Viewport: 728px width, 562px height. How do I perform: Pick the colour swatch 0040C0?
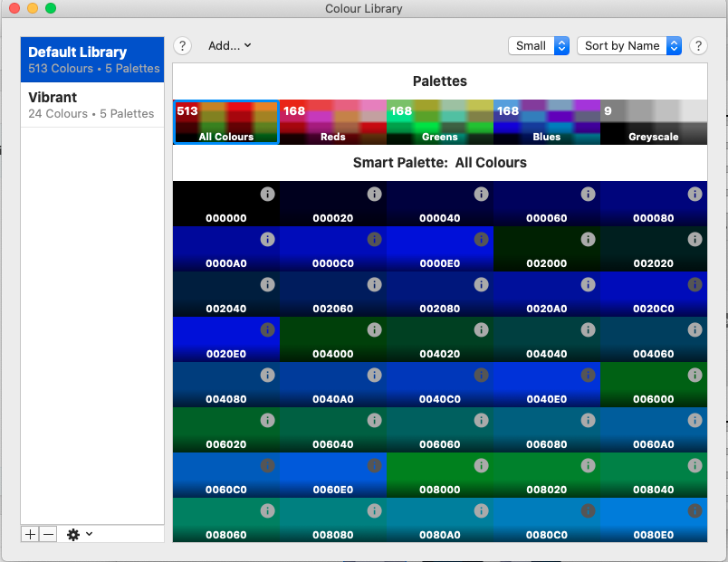click(440, 385)
